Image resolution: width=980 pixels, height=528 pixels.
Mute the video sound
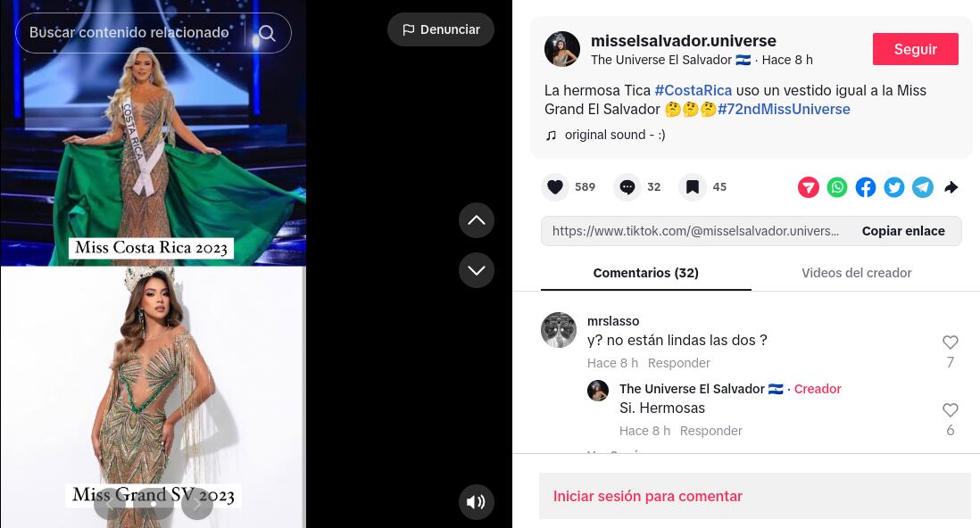coord(477,502)
